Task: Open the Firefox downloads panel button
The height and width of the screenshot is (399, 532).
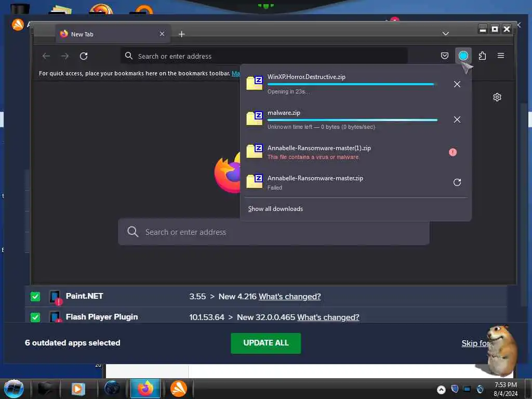Action: coord(463,56)
